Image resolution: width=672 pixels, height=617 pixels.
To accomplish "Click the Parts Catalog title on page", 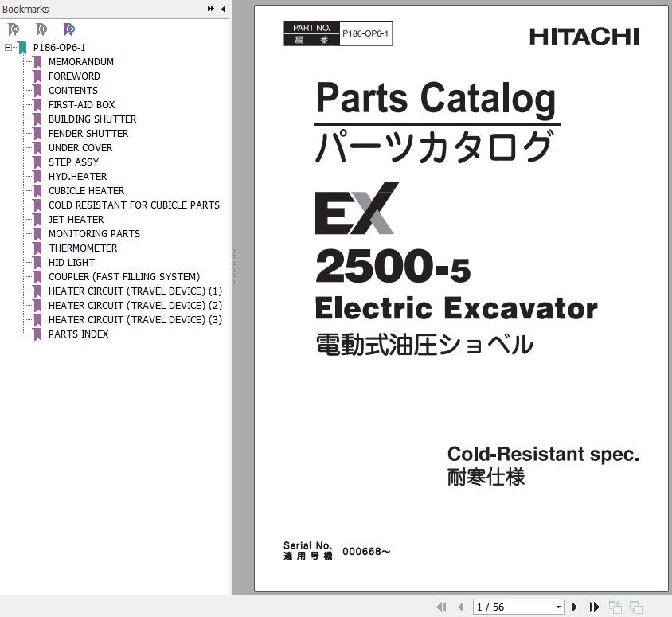I will (436, 99).
